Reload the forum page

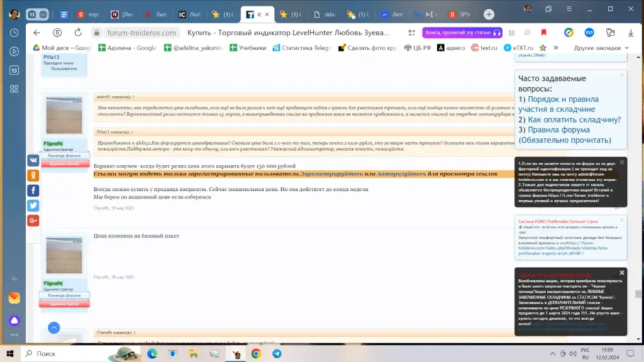[x=78, y=33]
